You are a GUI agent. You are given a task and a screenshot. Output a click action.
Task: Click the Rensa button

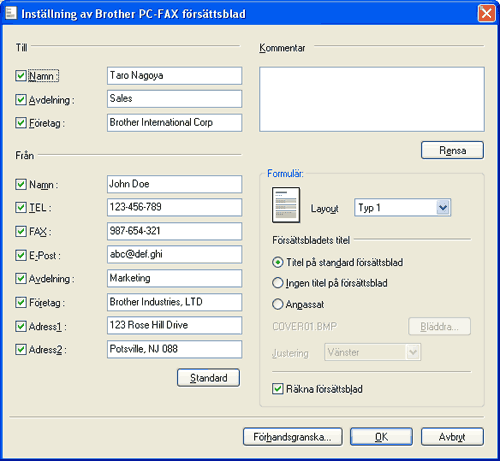pyautogui.click(x=452, y=150)
